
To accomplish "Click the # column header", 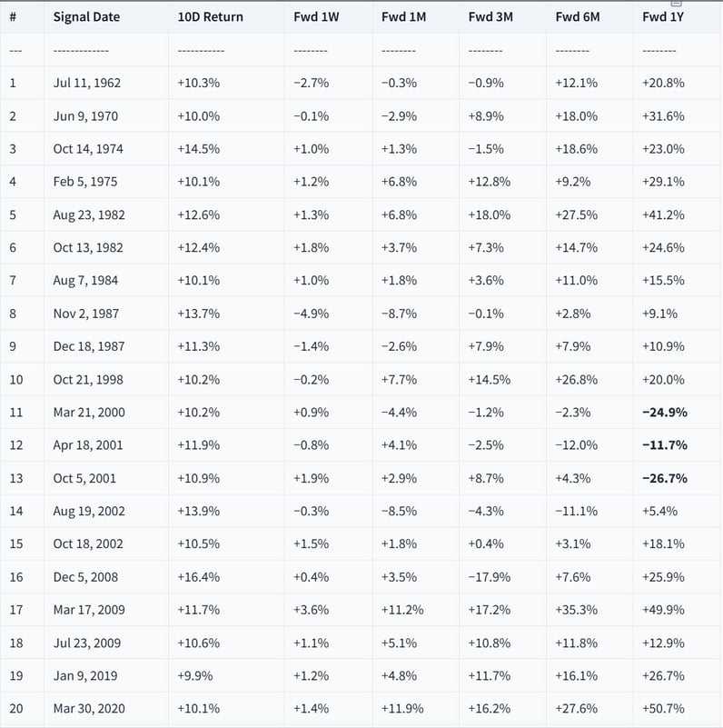I will point(13,17).
